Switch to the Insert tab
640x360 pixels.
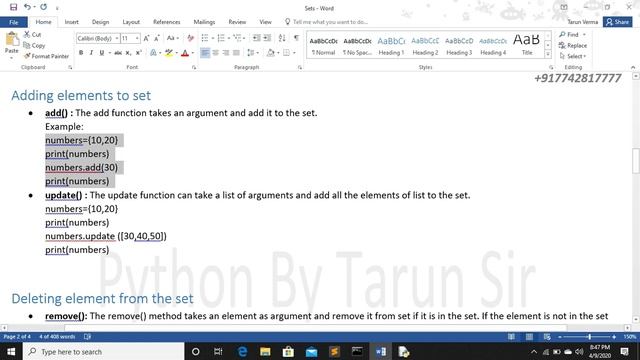pos(71,22)
